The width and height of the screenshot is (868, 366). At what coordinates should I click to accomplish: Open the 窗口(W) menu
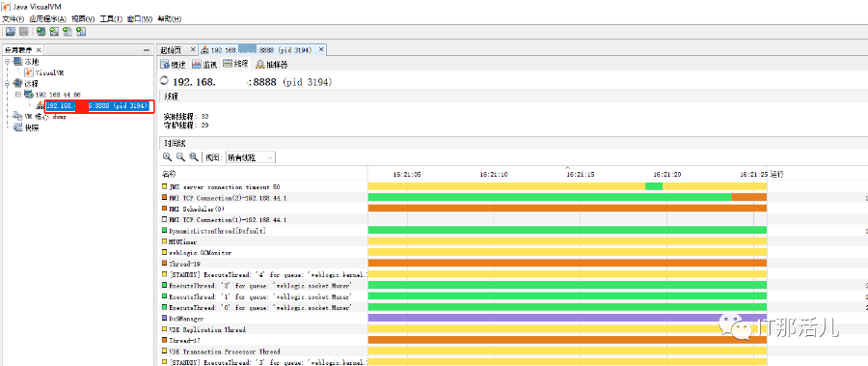point(140,19)
